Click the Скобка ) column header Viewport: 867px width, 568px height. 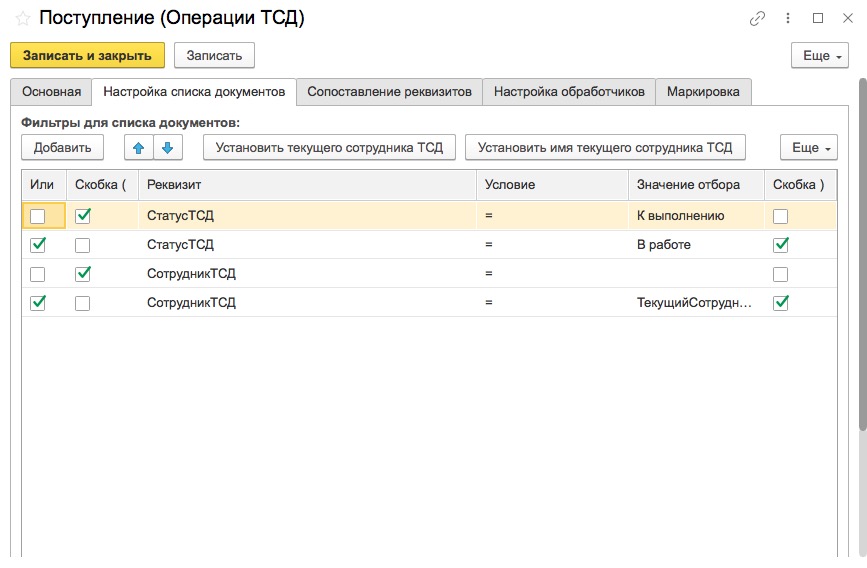click(800, 185)
